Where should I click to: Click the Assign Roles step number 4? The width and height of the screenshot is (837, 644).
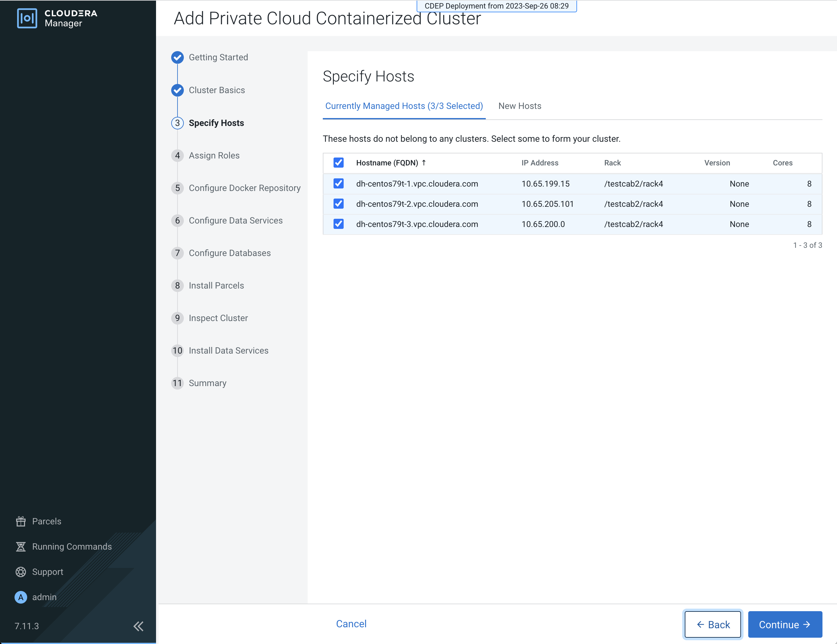[x=177, y=156]
